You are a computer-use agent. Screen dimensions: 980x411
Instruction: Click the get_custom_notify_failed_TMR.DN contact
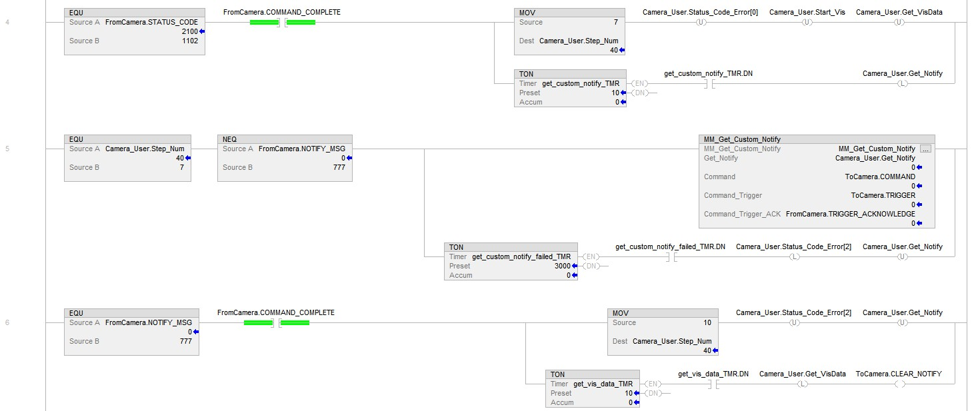coord(670,257)
